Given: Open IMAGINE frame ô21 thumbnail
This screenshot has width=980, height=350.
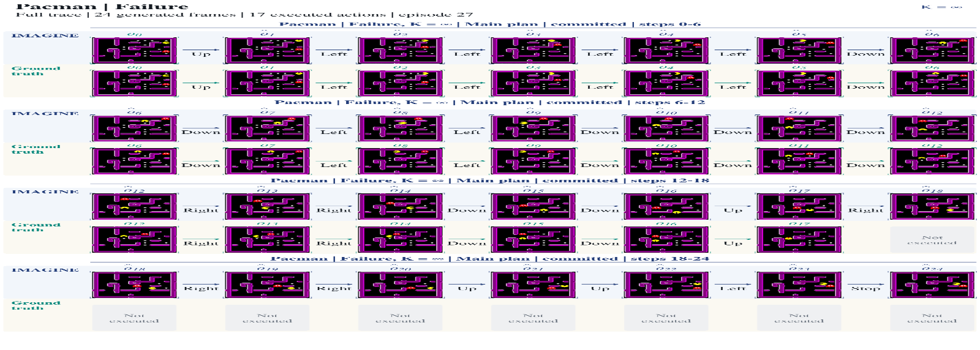Looking at the screenshot, I should pos(533,285).
